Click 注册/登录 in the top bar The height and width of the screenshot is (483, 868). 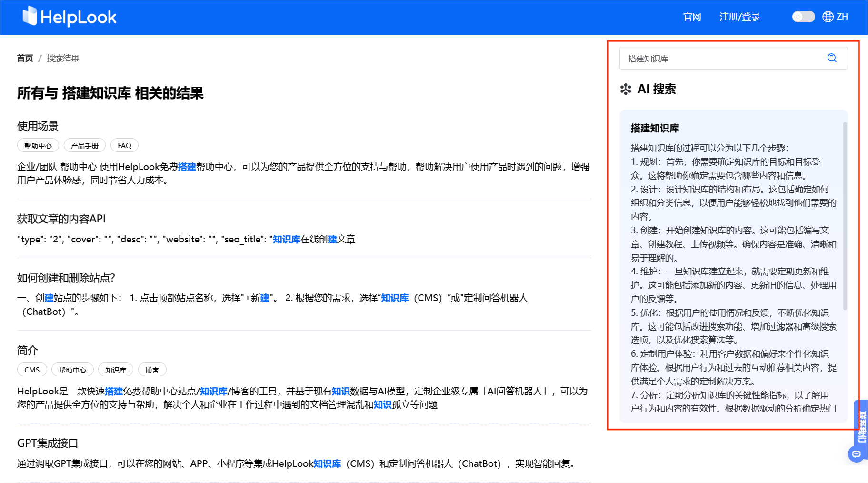click(x=739, y=17)
